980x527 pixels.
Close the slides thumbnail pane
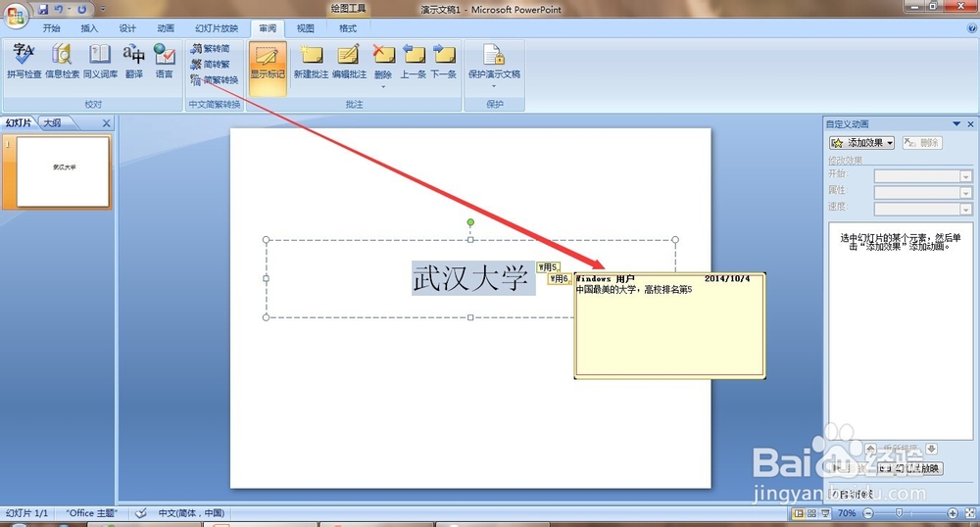(x=106, y=123)
